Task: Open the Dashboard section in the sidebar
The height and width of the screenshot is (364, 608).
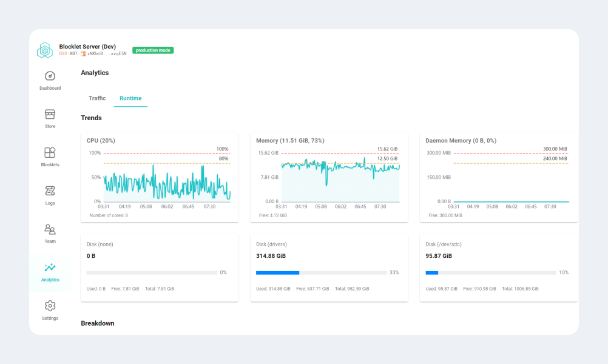Action: tap(50, 79)
